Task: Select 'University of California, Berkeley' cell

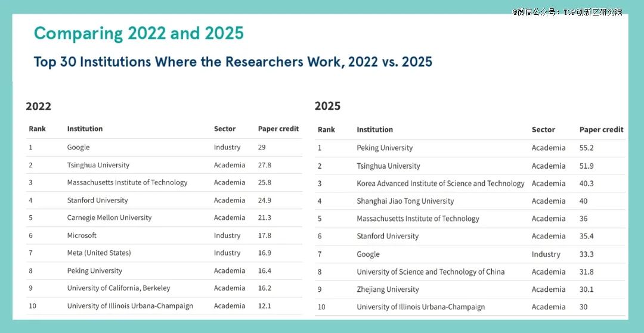Action: (119, 288)
